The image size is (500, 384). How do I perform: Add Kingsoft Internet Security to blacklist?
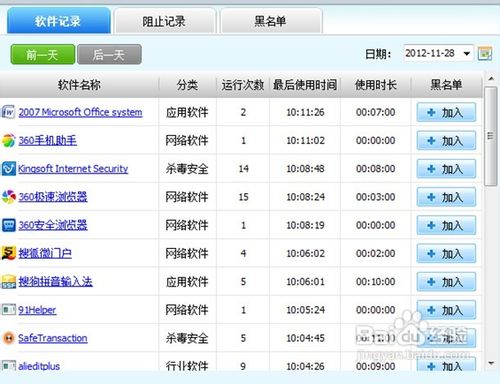(x=446, y=169)
